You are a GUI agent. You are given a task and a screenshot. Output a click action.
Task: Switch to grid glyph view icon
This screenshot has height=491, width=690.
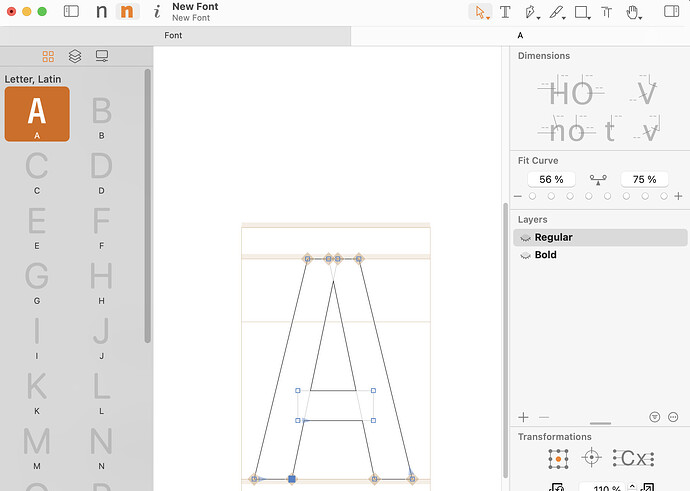coord(48,56)
